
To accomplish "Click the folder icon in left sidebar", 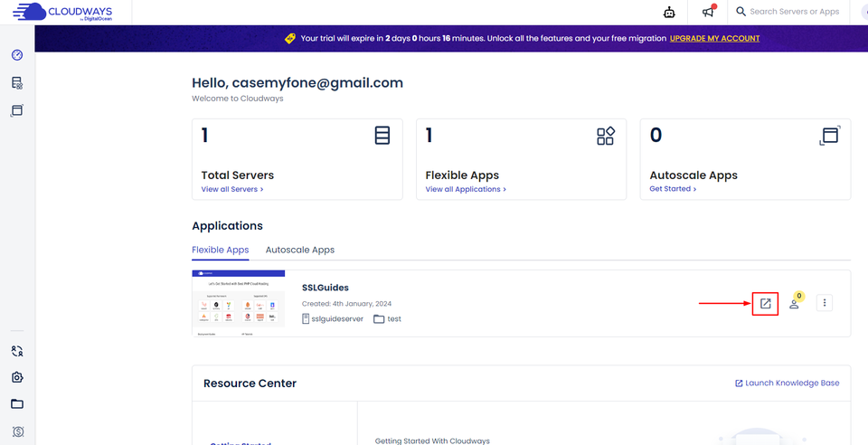I will (17, 403).
